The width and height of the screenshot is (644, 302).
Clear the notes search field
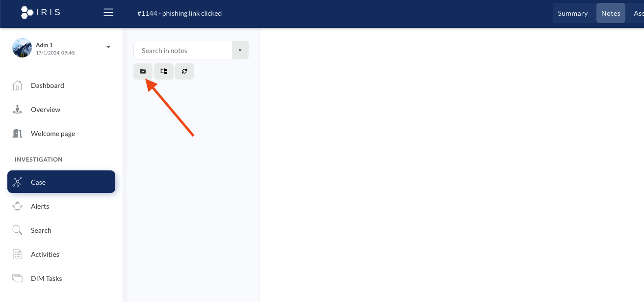point(240,50)
